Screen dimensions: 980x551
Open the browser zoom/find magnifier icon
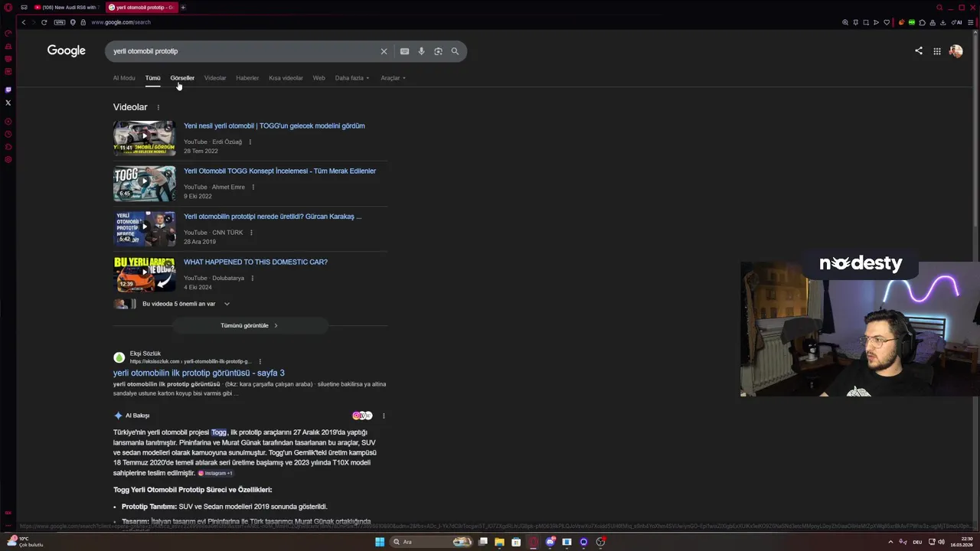(x=845, y=22)
